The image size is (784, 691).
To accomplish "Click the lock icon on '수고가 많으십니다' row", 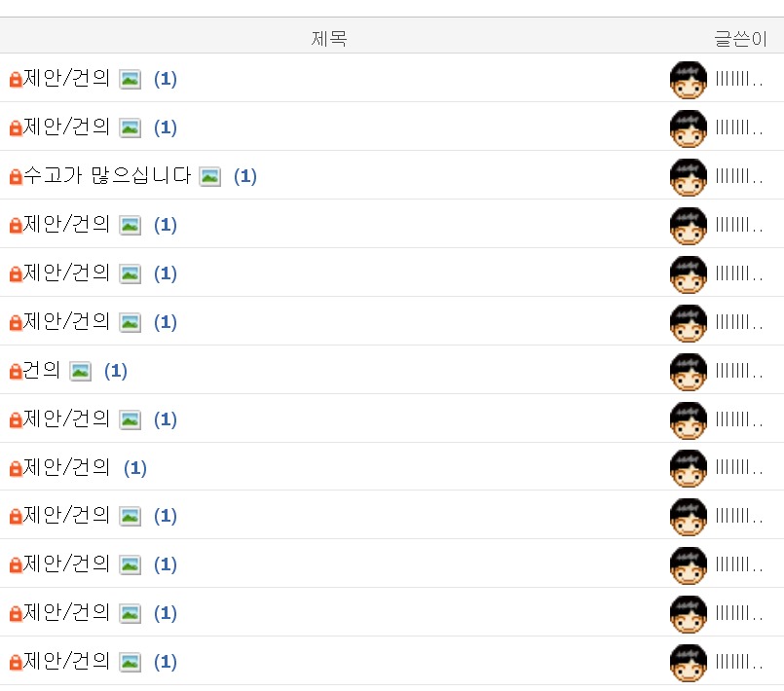I will pyautogui.click(x=16, y=177).
